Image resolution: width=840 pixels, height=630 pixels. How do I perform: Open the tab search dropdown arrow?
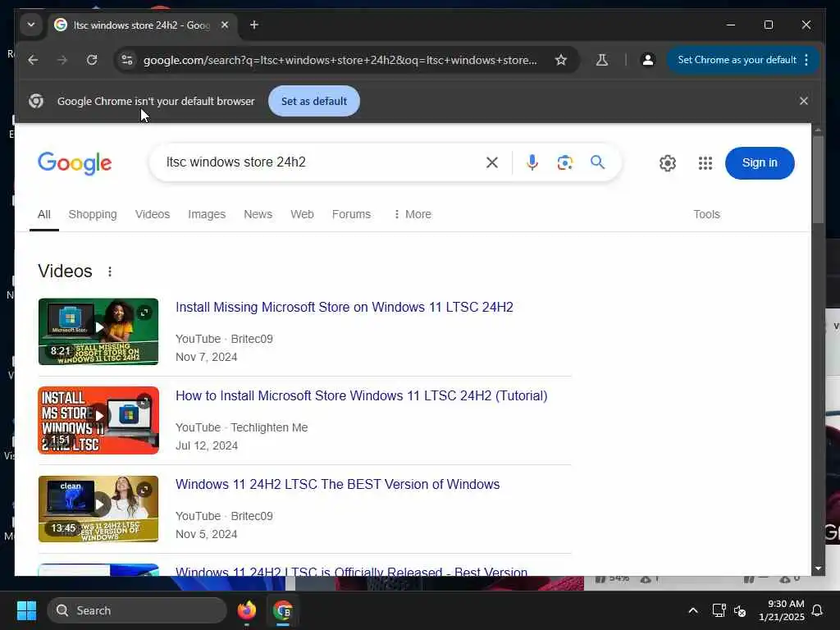pos(31,25)
